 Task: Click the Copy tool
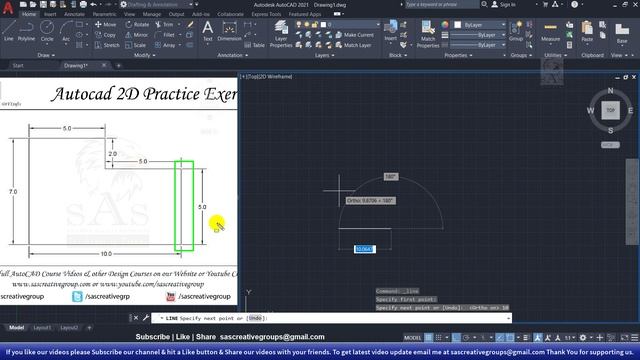(106, 35)
